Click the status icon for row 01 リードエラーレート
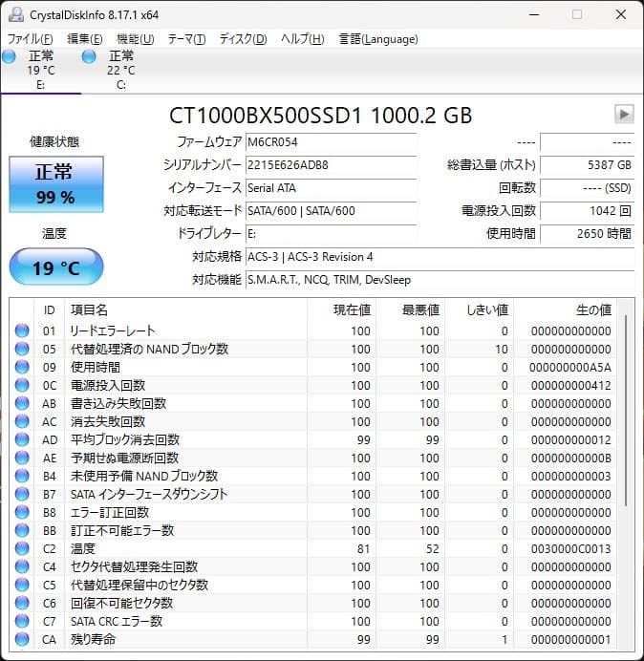 (x=22, y=330)
